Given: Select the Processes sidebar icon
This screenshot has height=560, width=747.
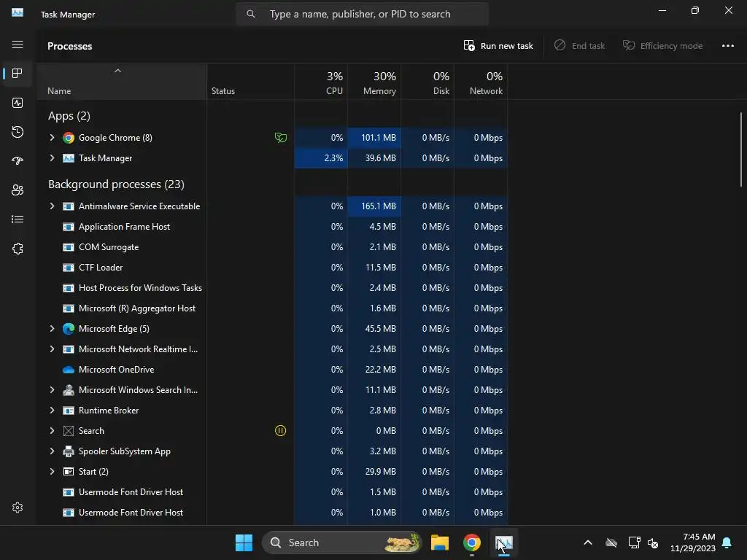Looking at the screenshot, I should (x=18, y=74).
